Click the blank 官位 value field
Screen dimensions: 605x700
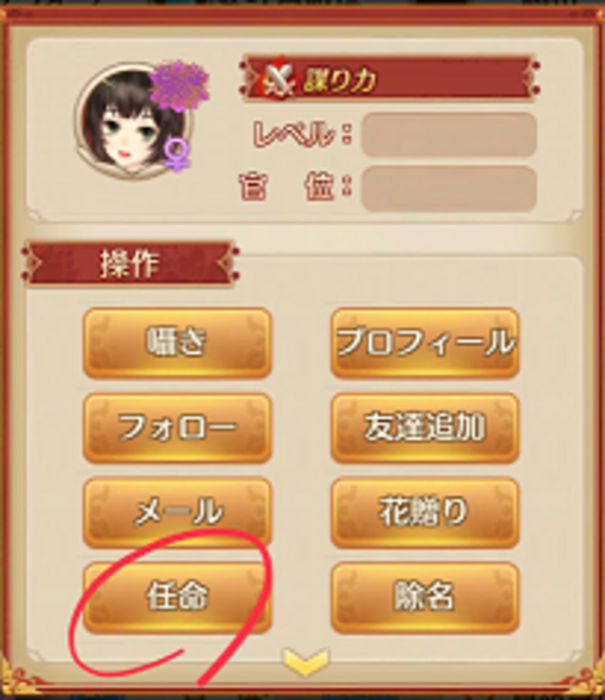tap(449, 188)
